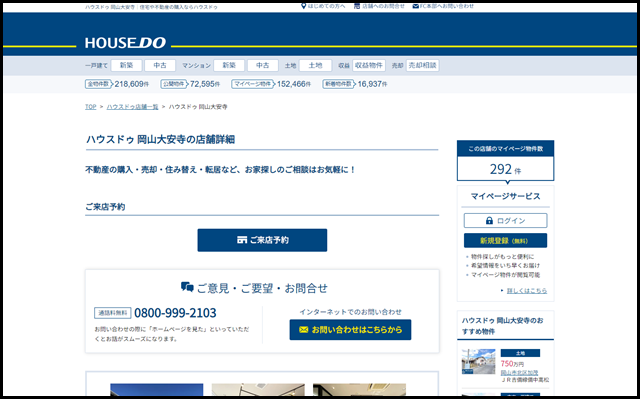Click the 新規登録（無料） button
Viewport: 640px width, 399px height.
[505, 241]
